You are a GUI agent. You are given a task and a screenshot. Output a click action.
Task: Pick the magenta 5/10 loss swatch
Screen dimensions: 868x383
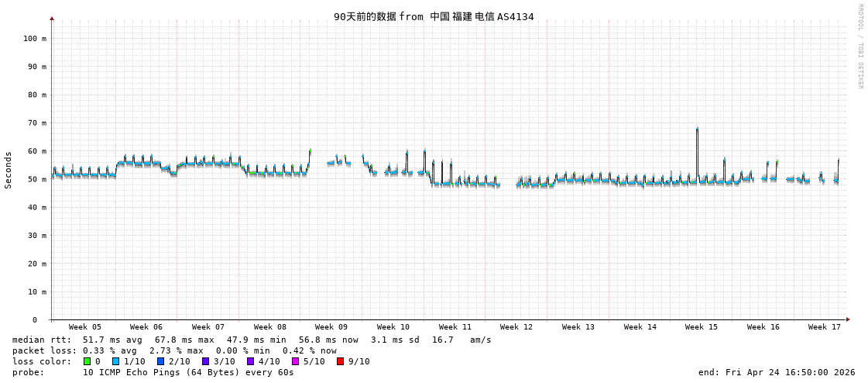pos(295,361)
